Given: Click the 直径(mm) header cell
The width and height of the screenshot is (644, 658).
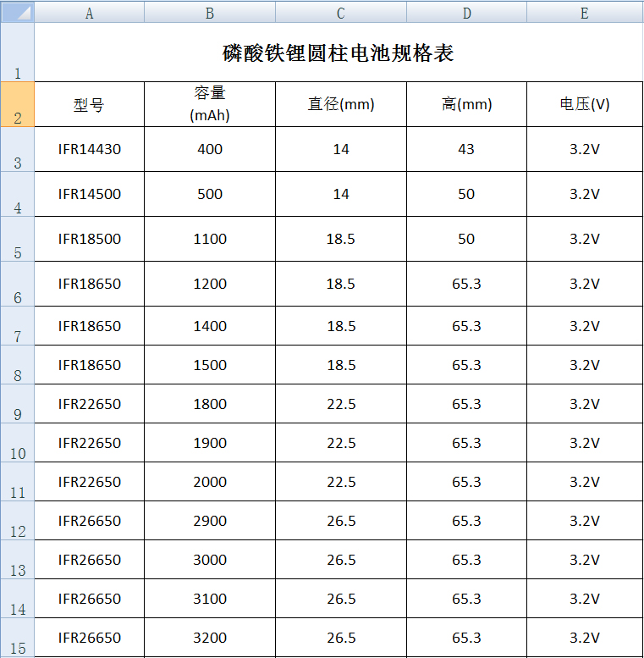Looking at the screenshot, I should click(341, 104).
